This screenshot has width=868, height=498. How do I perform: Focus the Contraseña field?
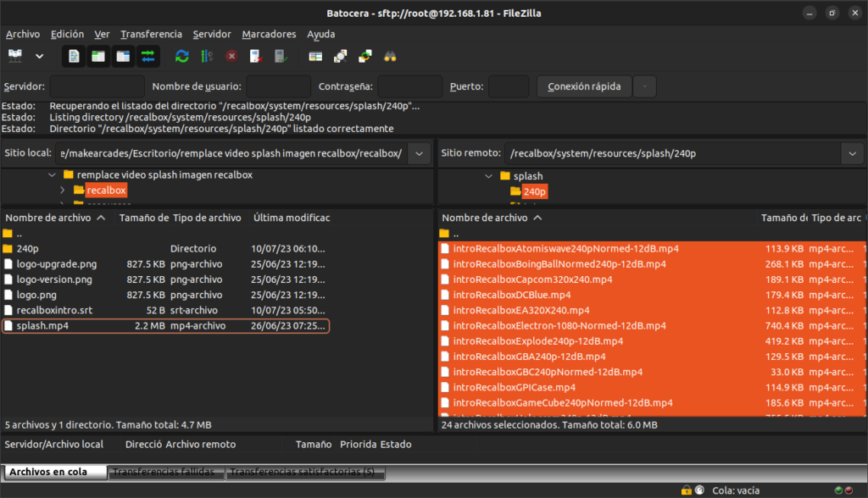coord(409,87)
